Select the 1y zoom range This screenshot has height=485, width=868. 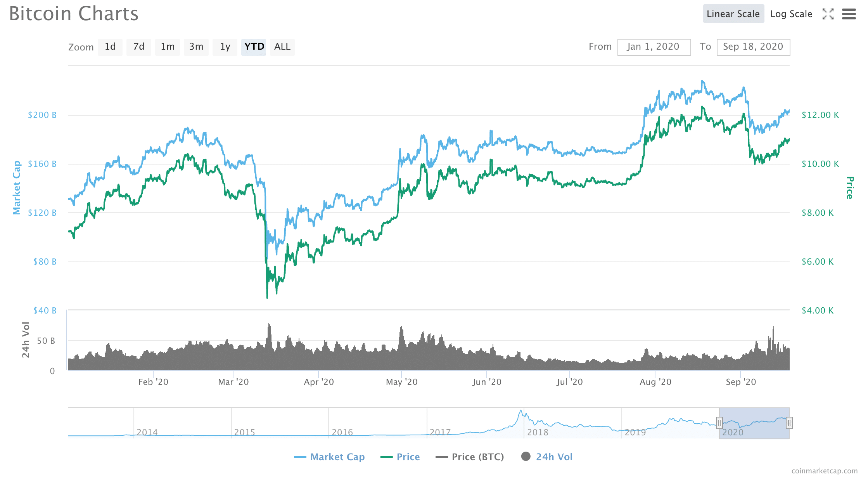pyautogui.click(x=225, y=47)
